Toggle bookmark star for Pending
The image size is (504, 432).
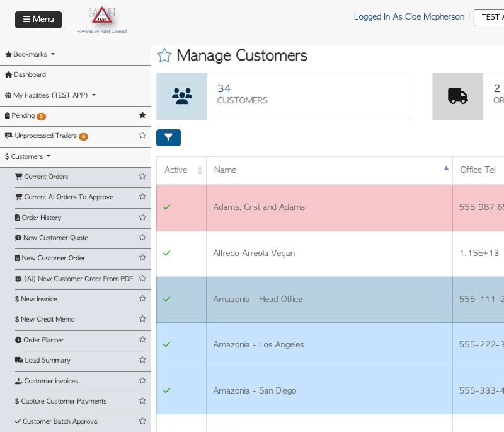[142, 115]
